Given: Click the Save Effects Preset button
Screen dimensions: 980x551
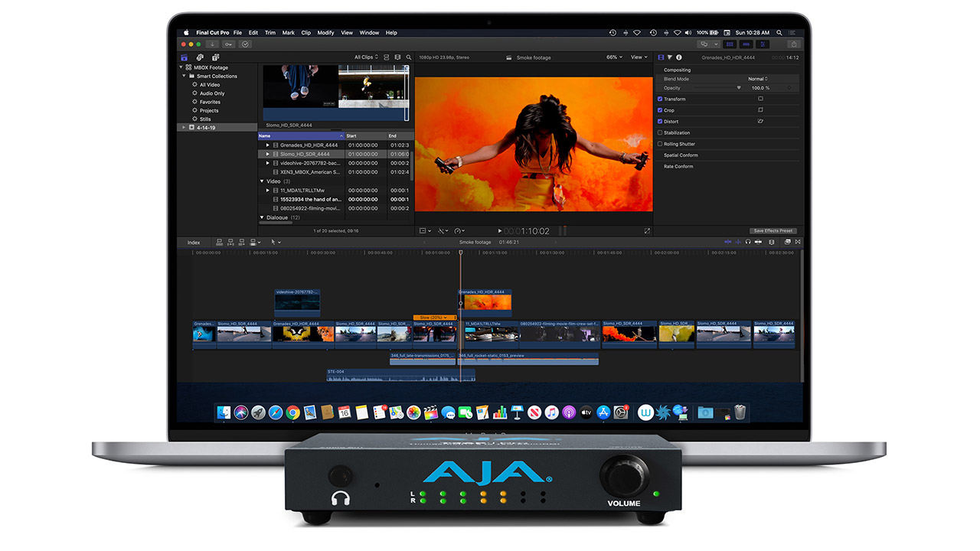Looking at the screenshot, I should [x=773, y=230].
